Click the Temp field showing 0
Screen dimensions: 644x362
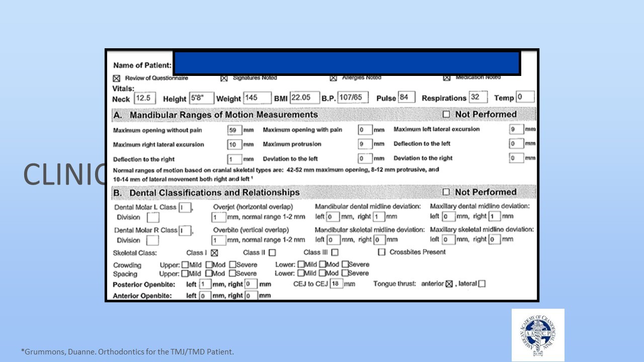pyautogui.click(x=525, y=98)
